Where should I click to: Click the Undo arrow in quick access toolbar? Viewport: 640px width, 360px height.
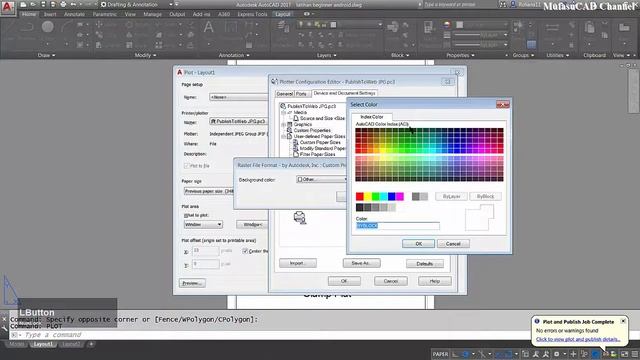coord(73,4)
